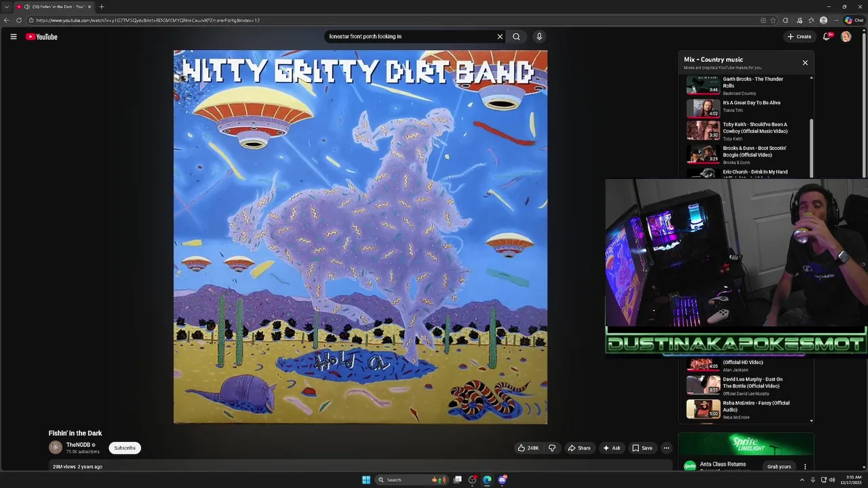Viewport: 868px width, 488px height.
Task: Go back with browser back arrow
Action: [x=7, y=20]
